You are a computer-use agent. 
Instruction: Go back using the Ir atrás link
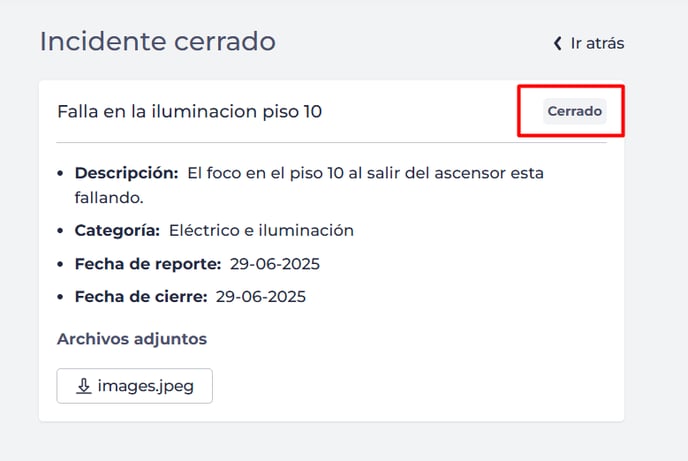(597, 43)
